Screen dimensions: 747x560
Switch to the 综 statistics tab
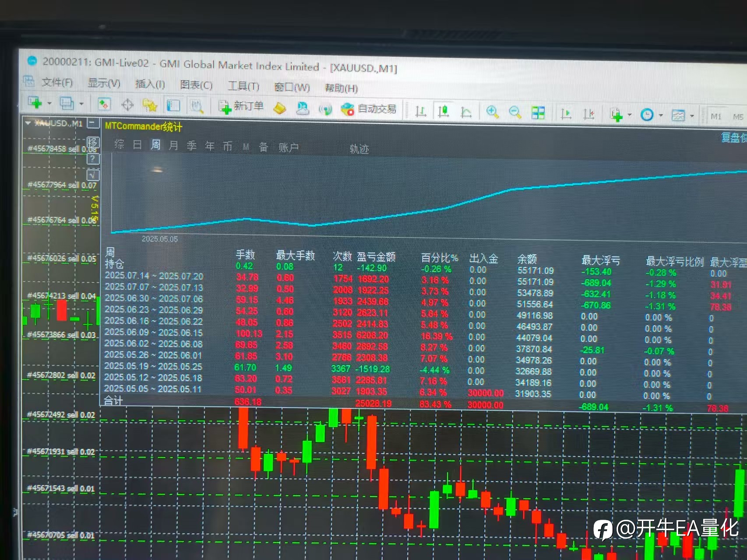[x=119, y=144]
